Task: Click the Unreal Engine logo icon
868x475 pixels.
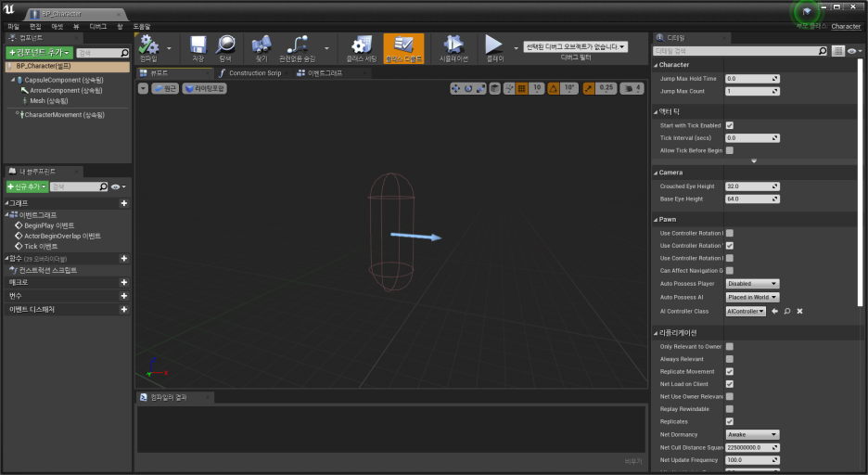Action: pyautogui.click(x=9, y=9)
